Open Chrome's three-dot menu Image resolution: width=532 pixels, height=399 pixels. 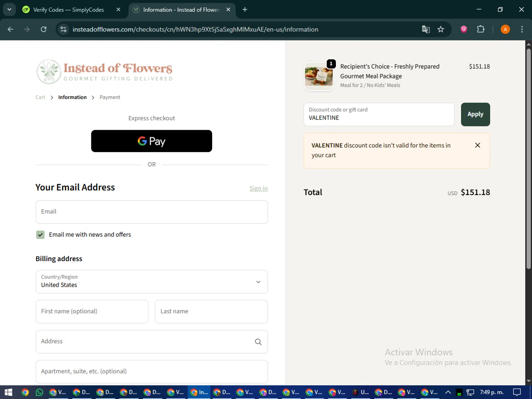(x=522, y=29)
